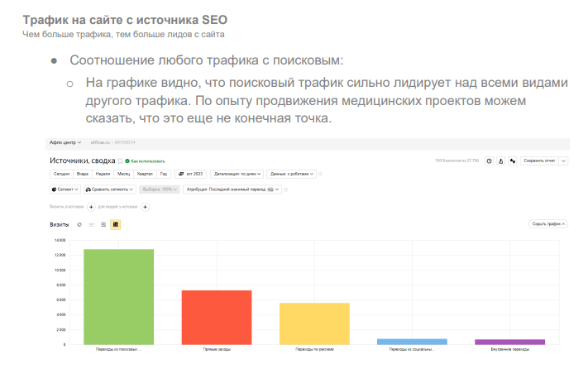Viewport: 588px width, 369px height.
Task: Select the Вчера period tab
Action: (x=83, y=174)
